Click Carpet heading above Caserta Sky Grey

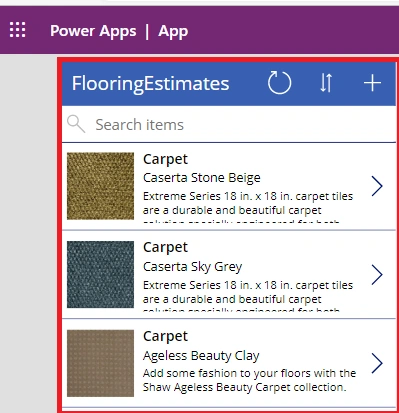click(x=165, y=247)
